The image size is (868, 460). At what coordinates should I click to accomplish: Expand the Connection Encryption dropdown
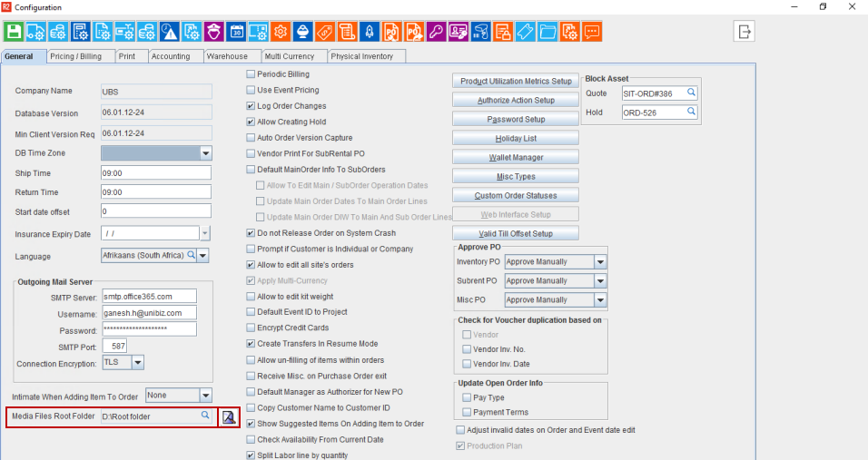138,363
